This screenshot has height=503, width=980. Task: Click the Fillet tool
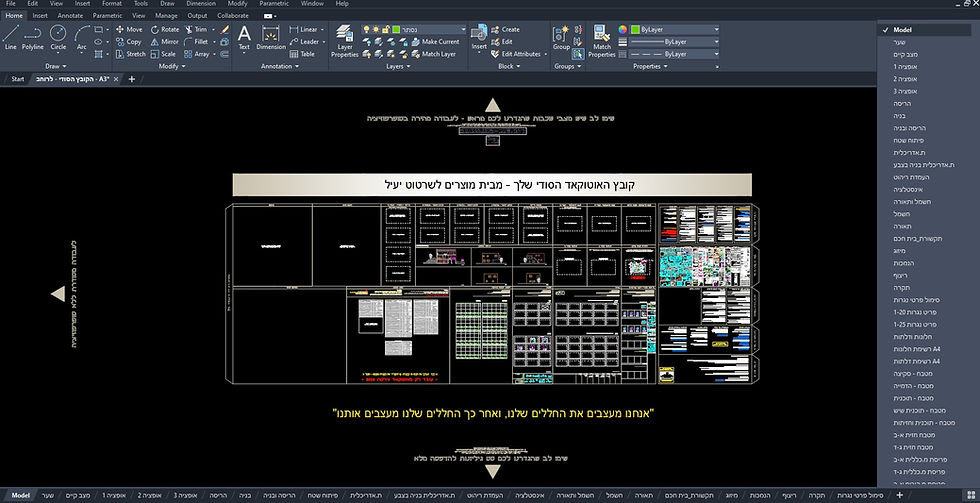tap(196, 42)
